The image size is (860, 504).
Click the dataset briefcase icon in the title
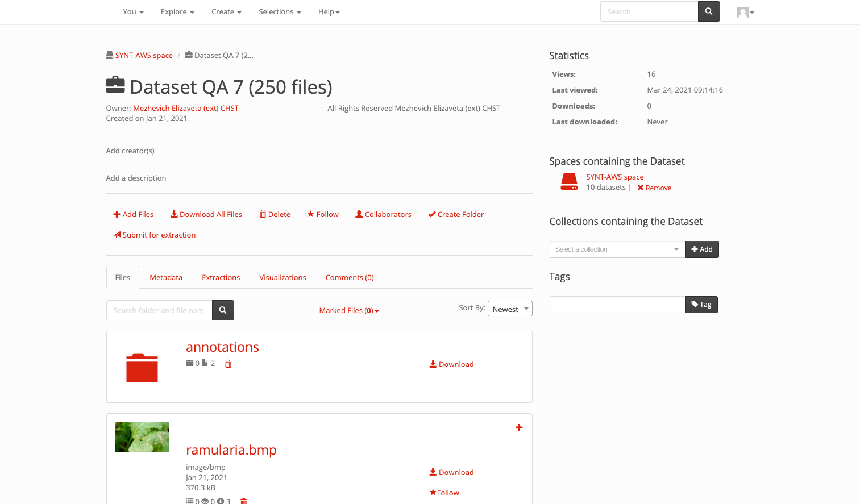pyautogui.click(x=115, y=84)
